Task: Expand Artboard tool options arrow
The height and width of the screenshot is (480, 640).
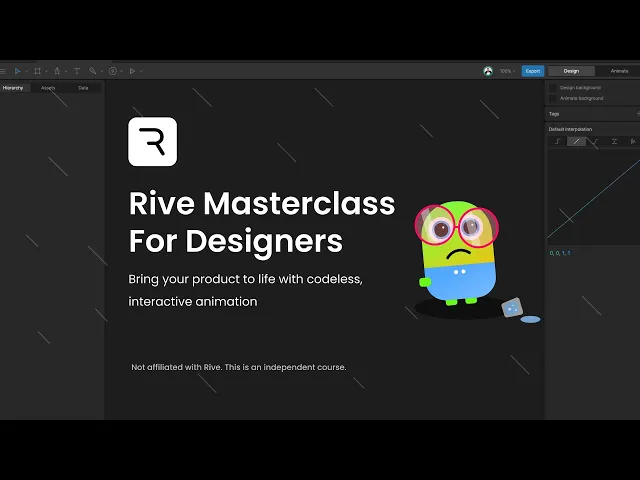Action: (x=47, y=71)
